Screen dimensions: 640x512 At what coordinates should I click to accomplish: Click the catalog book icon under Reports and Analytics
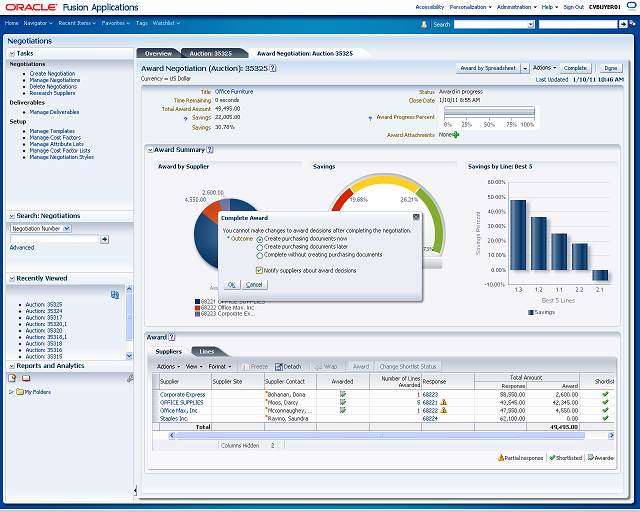pos(26,378)
